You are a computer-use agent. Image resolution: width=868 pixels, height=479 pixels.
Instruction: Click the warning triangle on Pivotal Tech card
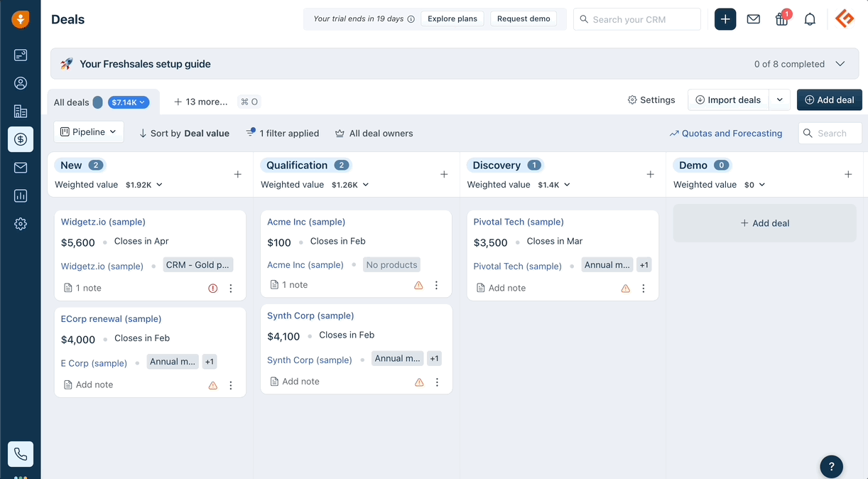pos(626,289)
